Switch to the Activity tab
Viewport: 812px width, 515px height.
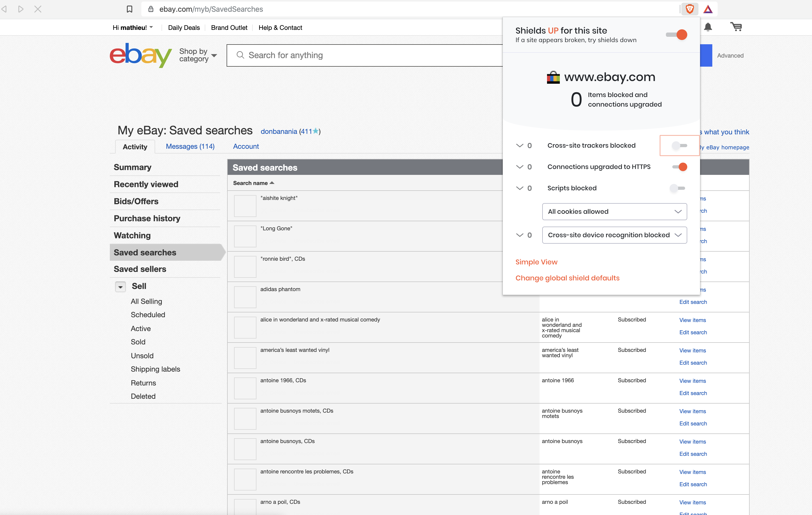click(x=135, y=147)
